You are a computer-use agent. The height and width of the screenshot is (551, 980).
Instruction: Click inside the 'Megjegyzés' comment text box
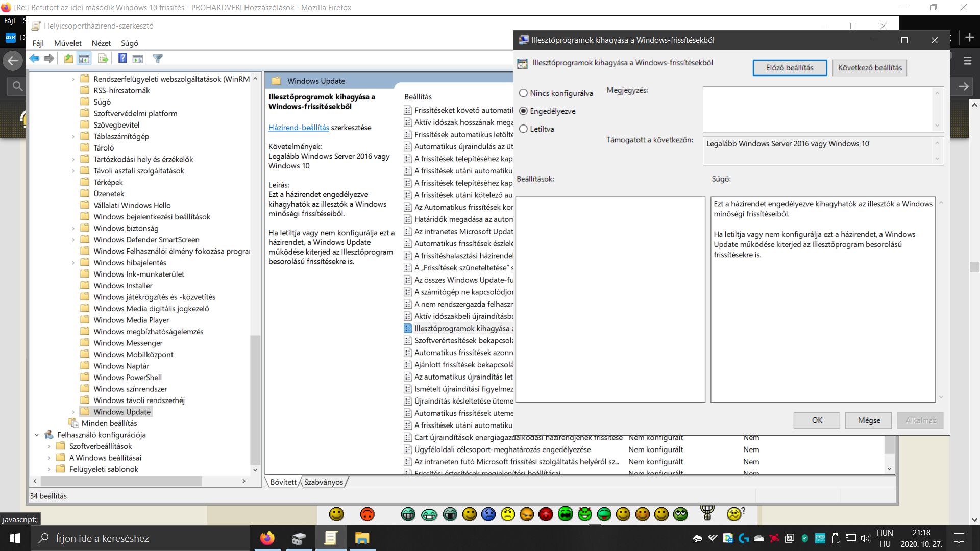[819, 109]
